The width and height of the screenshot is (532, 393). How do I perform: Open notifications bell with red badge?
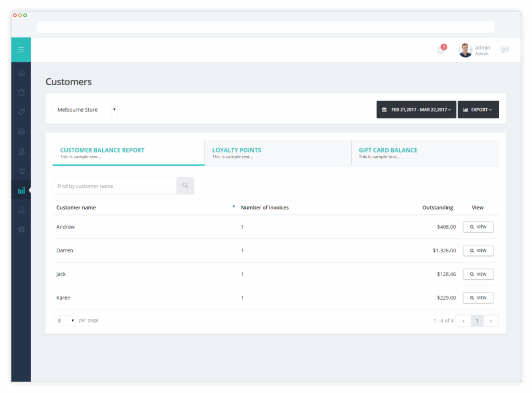click(441, 49)
